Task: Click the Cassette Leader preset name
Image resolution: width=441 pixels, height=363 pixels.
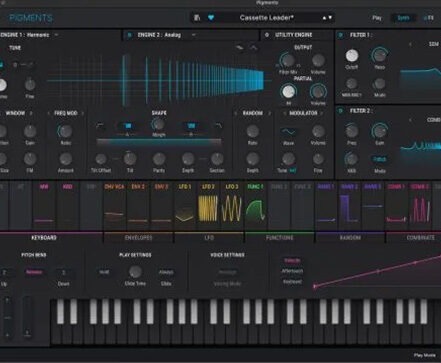Action: coord(267,18)
